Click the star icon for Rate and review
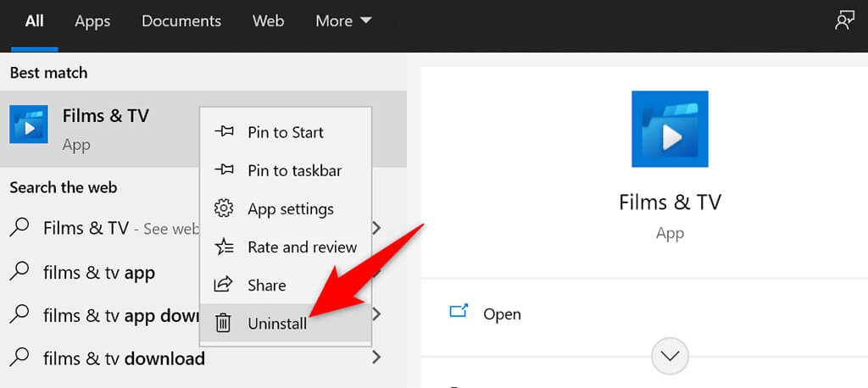Screen dimensions: 868x388 tap(224, 247)
